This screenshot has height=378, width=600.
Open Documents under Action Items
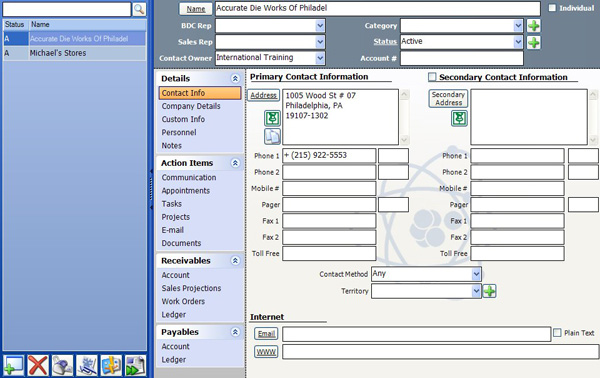click(181, 243)
